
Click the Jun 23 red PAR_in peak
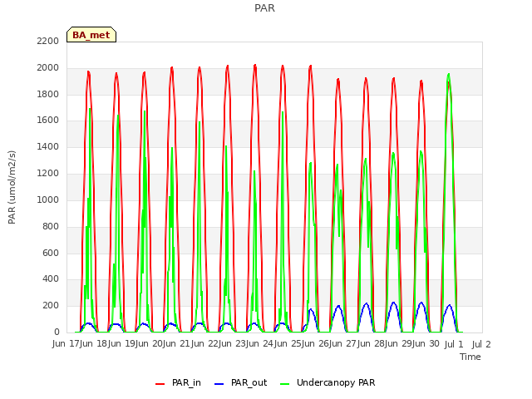click(255, 66)
